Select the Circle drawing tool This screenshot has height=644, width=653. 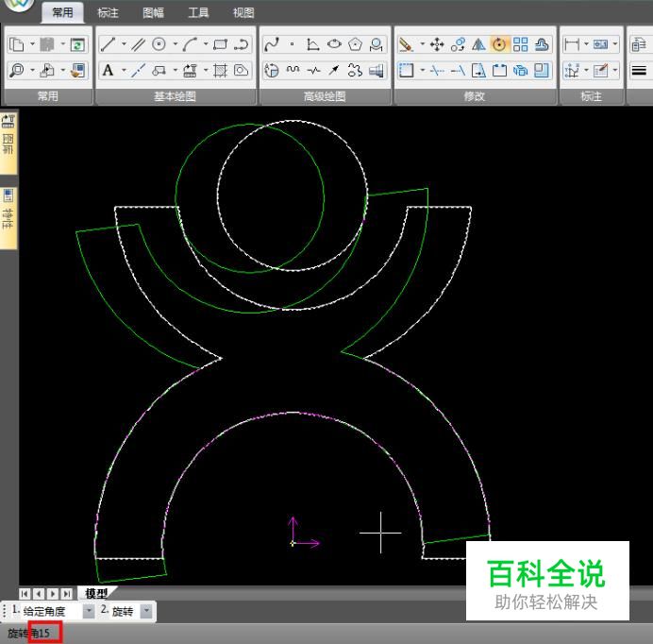click(159, 44)
